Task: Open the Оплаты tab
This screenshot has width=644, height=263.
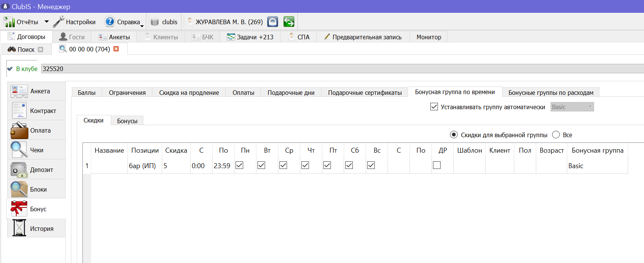Action: pyautogui.click(x=243, y=93)
